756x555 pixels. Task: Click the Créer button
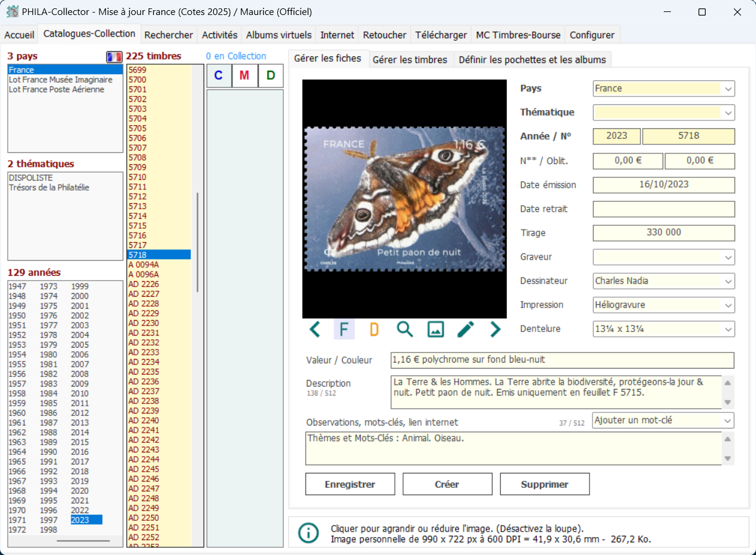pos(447,484)
